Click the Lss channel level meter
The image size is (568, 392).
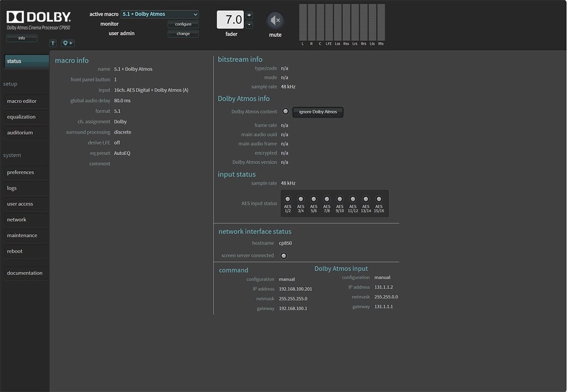337,22
